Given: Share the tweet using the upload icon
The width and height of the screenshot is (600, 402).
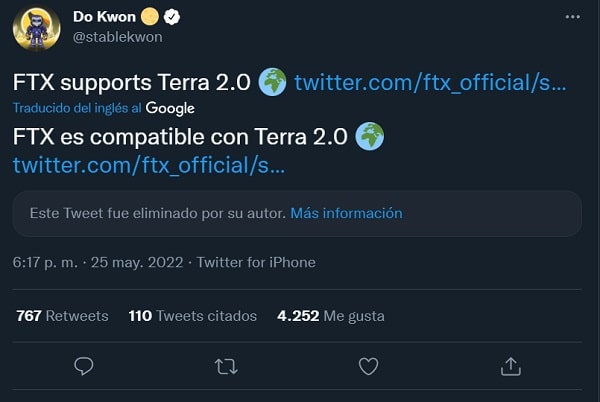Looking at the screenshot, I should (x=511, y=367).
